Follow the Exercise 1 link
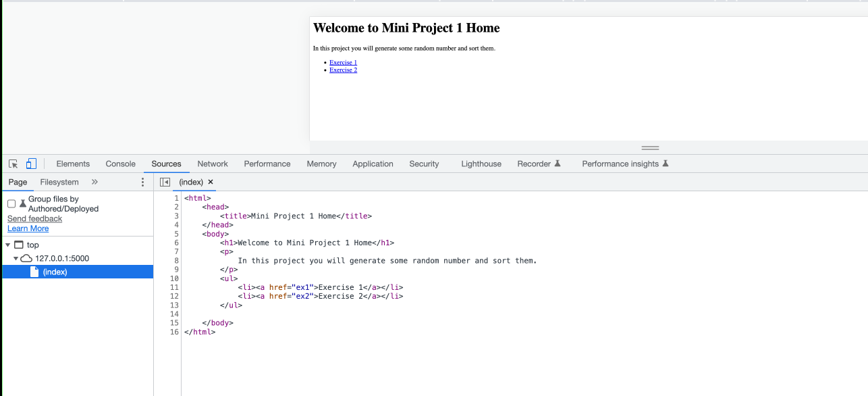This screenshot has height=396, width=868. click(x=343, y=62)
